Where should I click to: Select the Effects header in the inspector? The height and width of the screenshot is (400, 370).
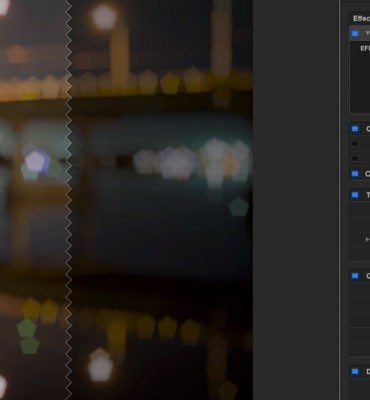click(361, 18)
